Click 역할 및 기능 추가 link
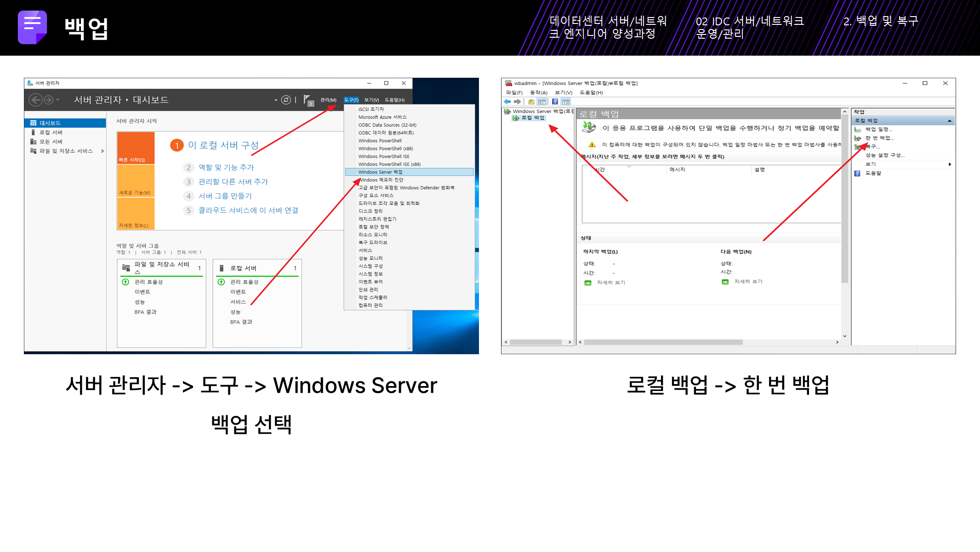Image resolution: width=980 pixels, height=552 pixels. [x=226, y=167]
